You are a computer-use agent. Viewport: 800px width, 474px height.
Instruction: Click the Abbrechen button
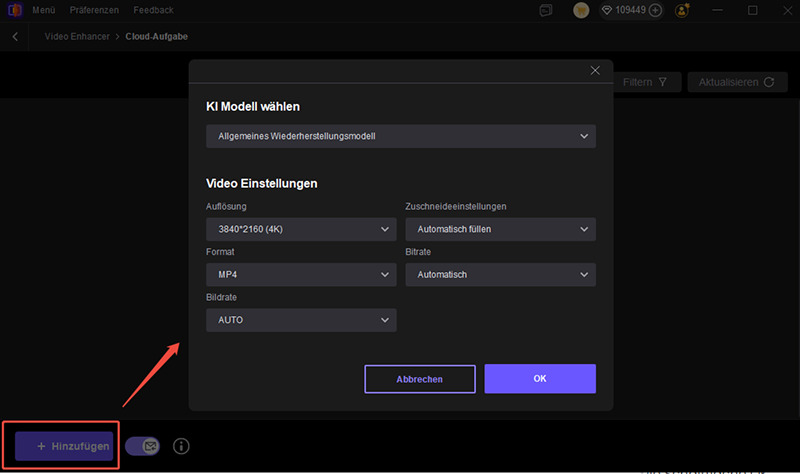pos(420,379)
